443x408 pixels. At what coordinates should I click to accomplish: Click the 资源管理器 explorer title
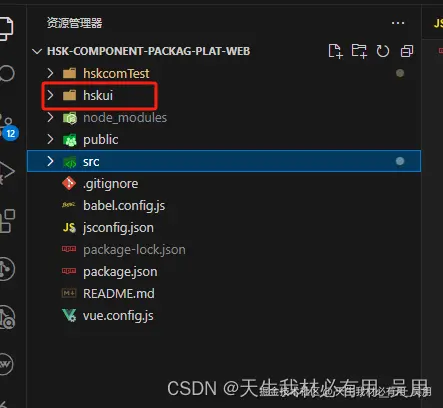[x=75, y=23]
